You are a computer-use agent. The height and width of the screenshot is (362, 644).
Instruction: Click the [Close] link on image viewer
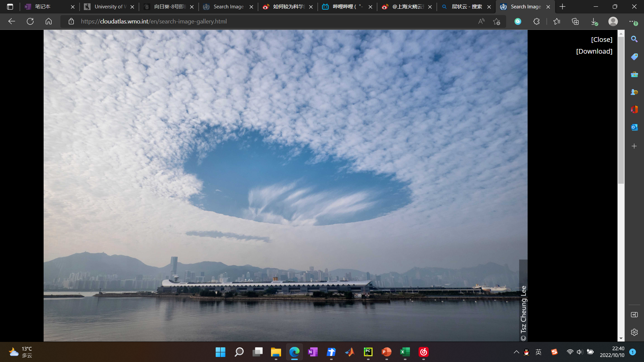pyautogui.click(x=601, y=40)
